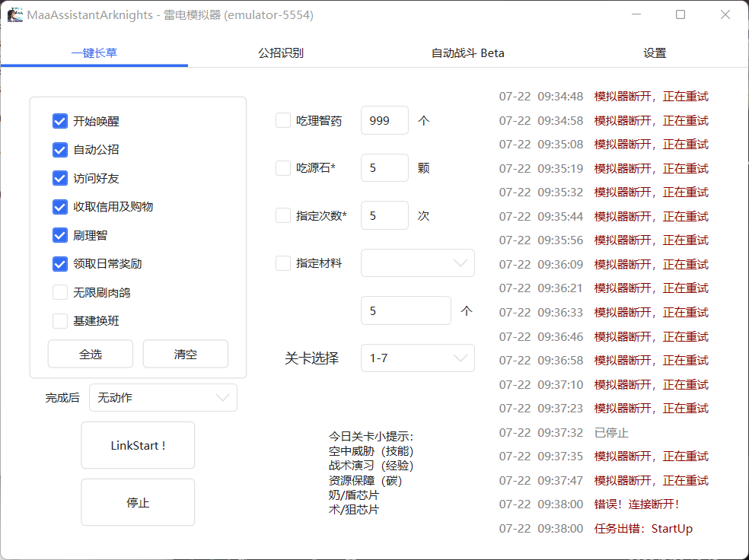Click the 全选 button
749x560 pixels.
[91, 354]
